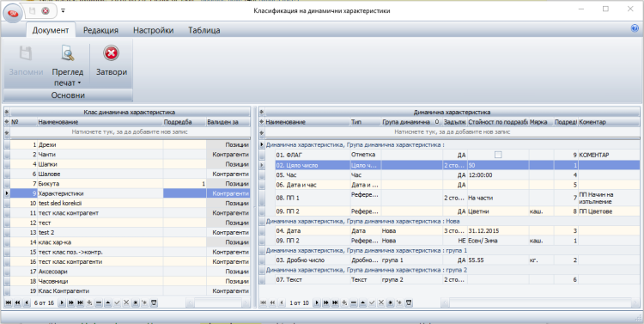Click the Преглед печат ribbon button
The height and width of the screenshot is (324, 644).
click(67, 65)
